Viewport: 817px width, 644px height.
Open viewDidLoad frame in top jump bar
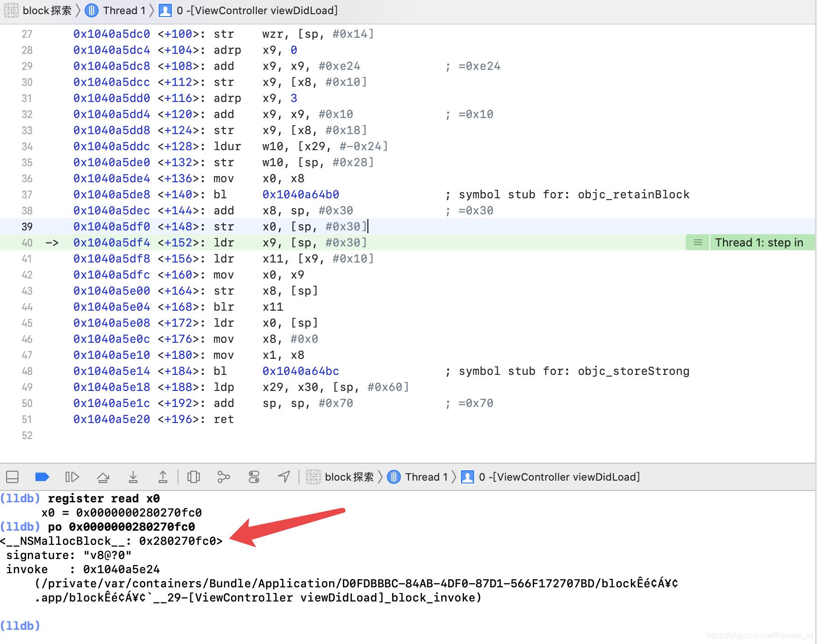(248, 10)
